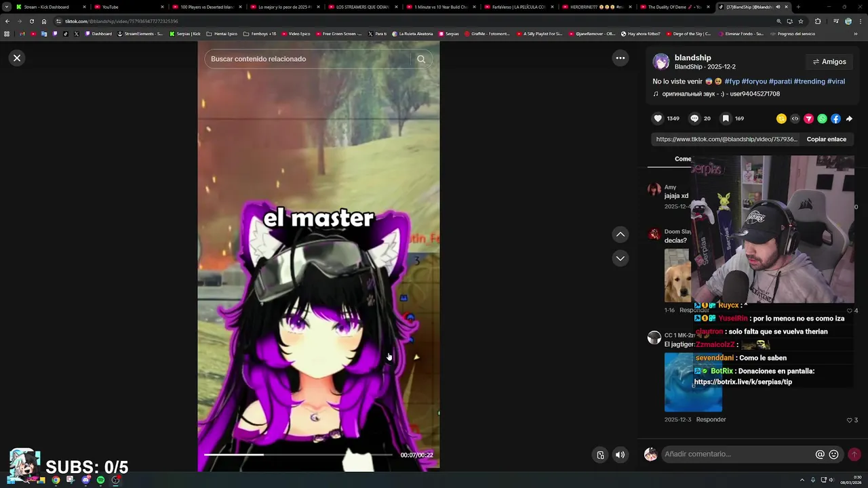Click the #viral hashtag
Screen dimensions: 868x488
coord(836,81)
